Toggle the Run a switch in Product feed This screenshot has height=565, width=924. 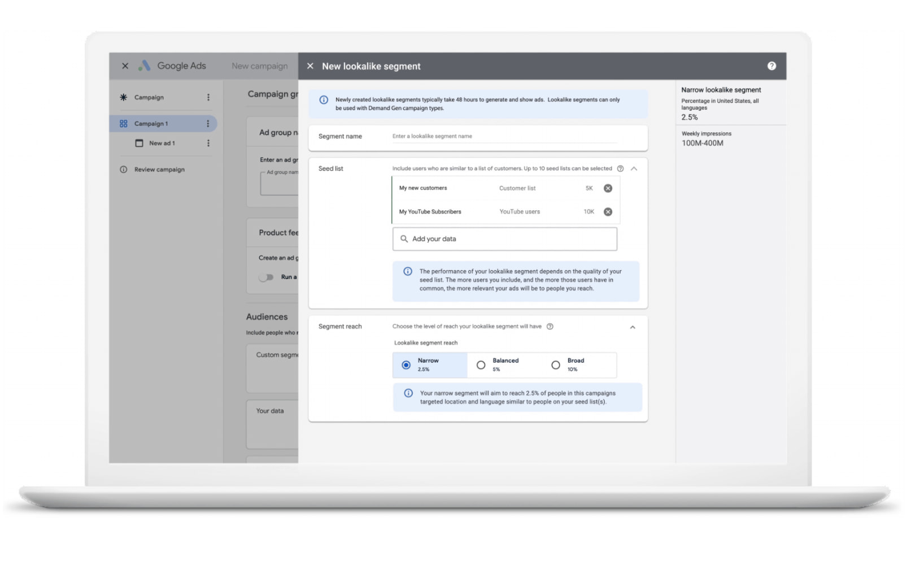point(266,277)
